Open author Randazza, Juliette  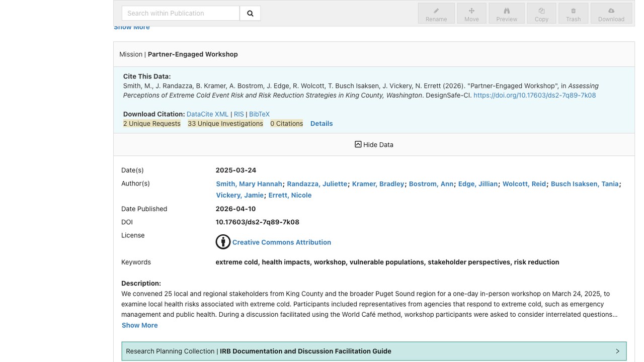[x=317, y=184]
